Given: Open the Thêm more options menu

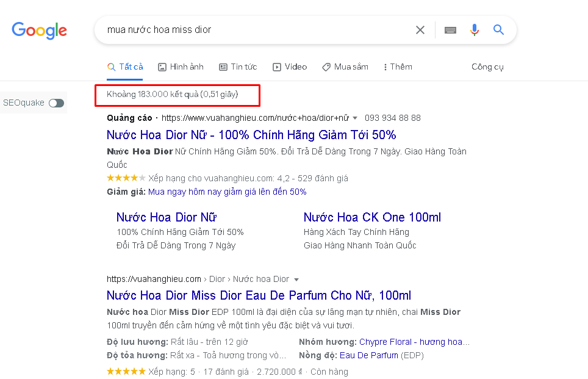Looking at the screenshot, I should (x=398, y=67).
